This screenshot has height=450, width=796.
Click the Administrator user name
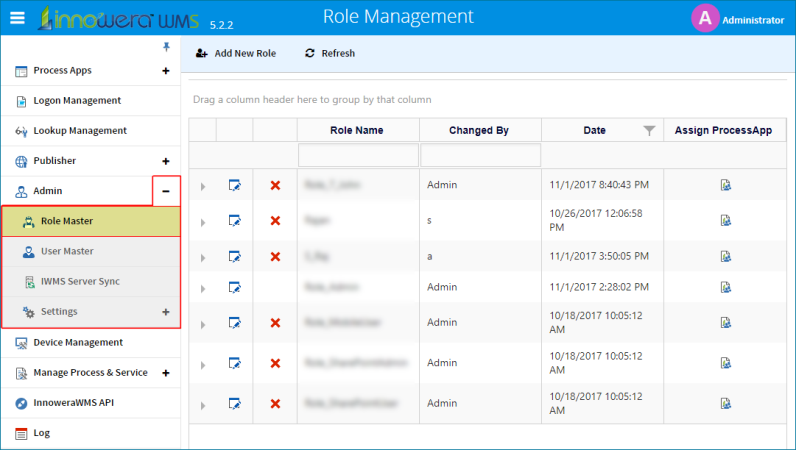pos(753,20)
